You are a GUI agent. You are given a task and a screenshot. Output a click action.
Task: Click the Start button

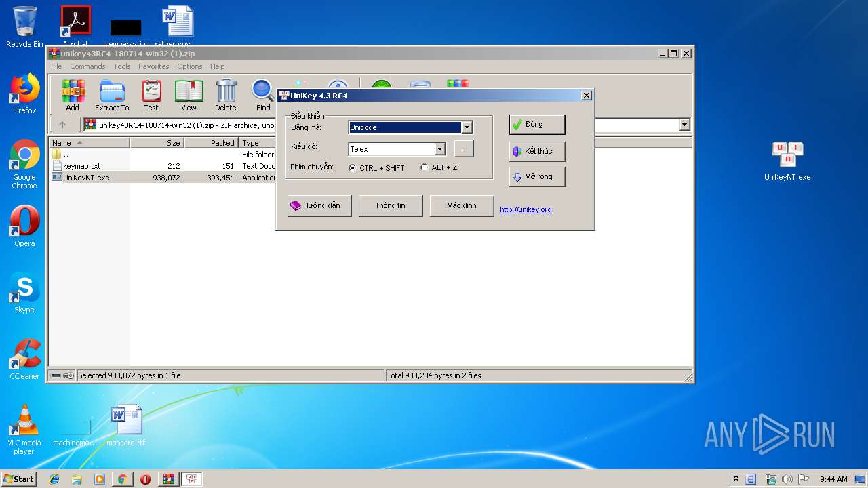click(x=18, y=479)
